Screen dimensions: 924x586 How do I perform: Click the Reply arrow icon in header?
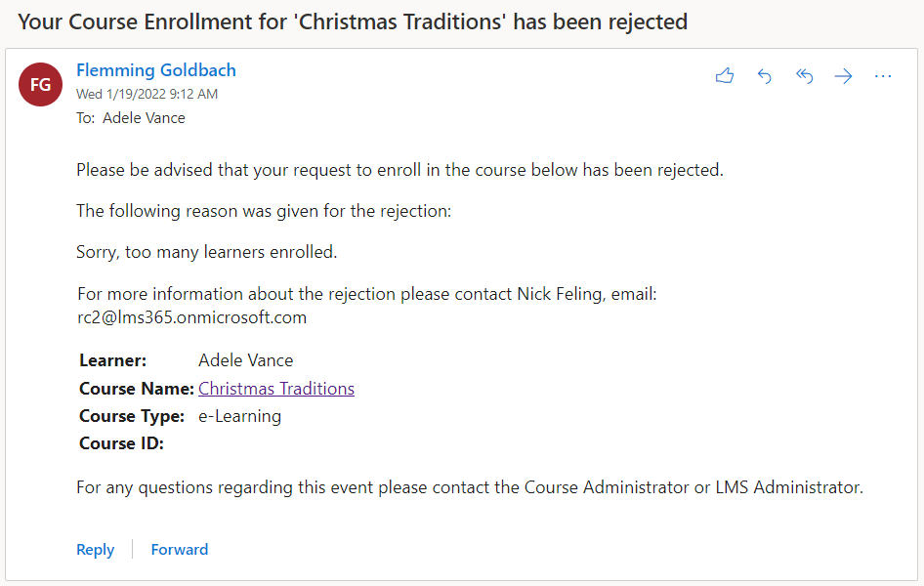765,76
